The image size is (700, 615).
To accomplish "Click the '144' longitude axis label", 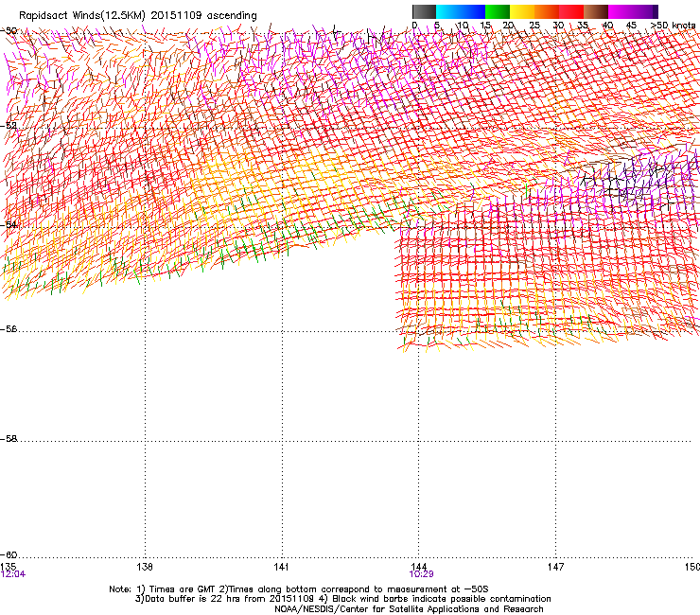I will (418, 567).
